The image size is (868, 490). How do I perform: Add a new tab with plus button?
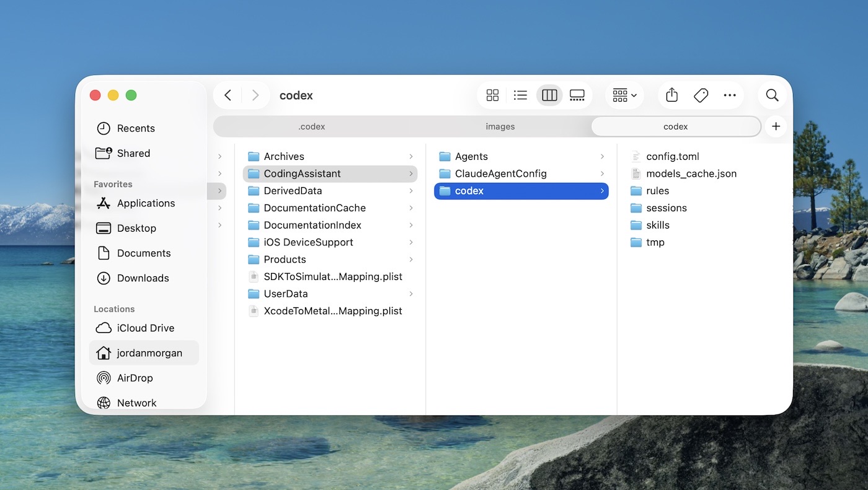[x=776, y=126]
